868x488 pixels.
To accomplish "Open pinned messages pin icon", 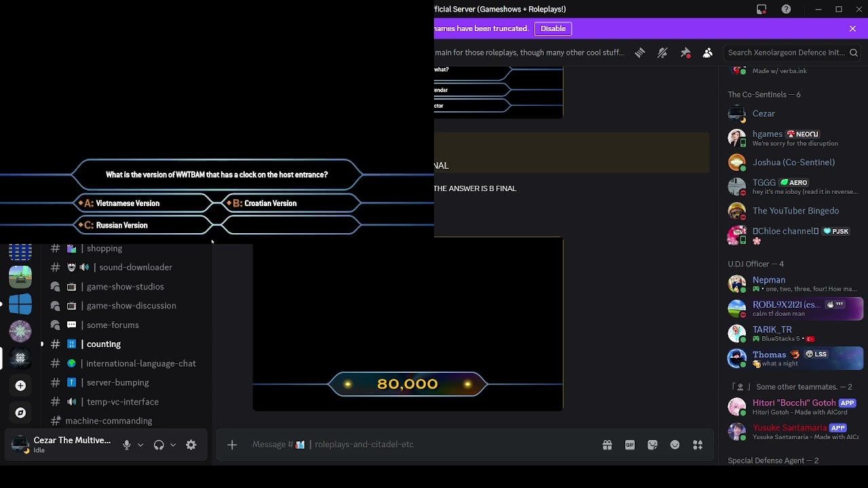I will (686, 53).
